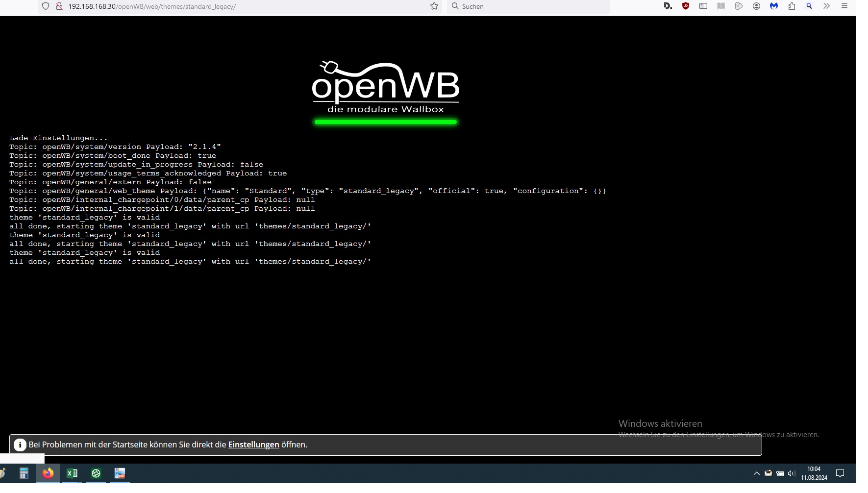Image resolution: width=868 pixels, height=493 pixels.
Task: Open the clock showing 10:04
Action: [x=814, y=473]
